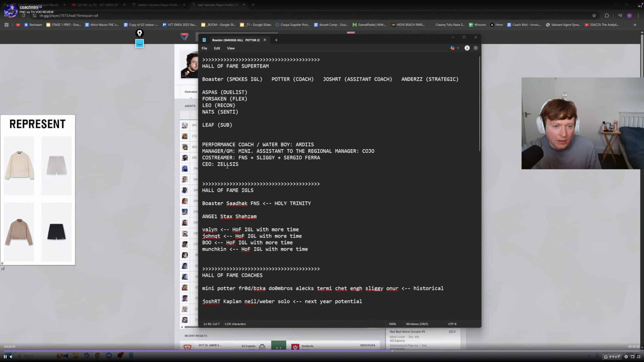This screenshot has height=362, width=644.
Task: Open a new tab in Notepad
Action: pos(276,40)
